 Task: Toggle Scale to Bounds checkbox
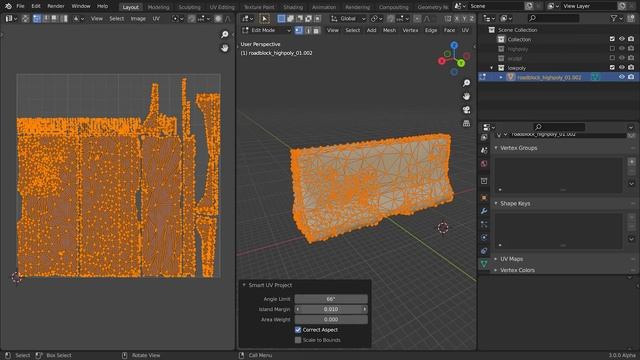coord(298,340)
